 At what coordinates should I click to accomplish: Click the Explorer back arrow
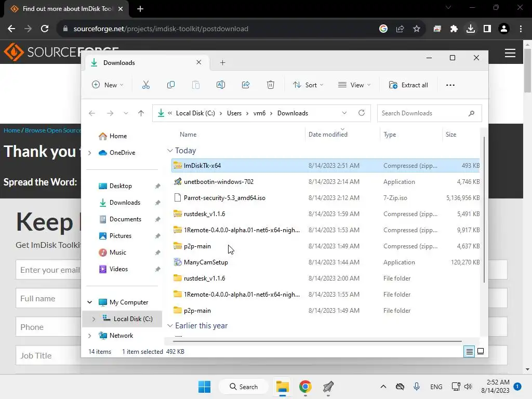tap(92, 113)
